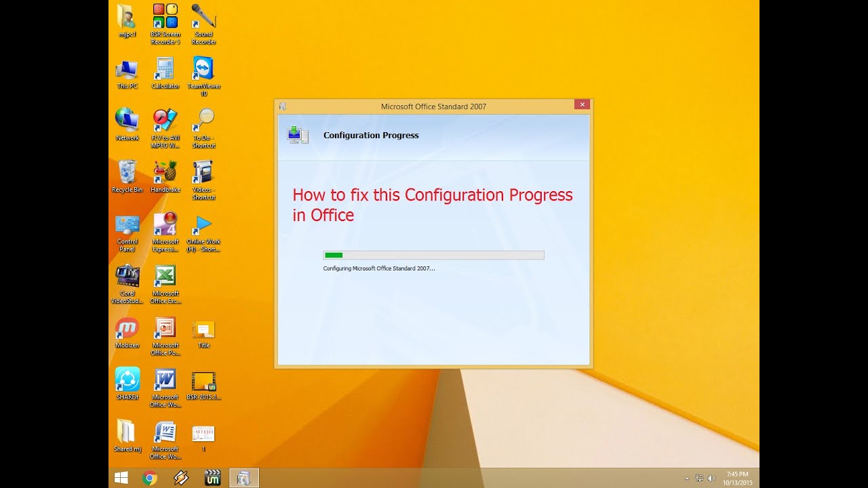
Task: Open the FLV to AVI MPEG converter shortcut
Action: click(x=165, y=129)
